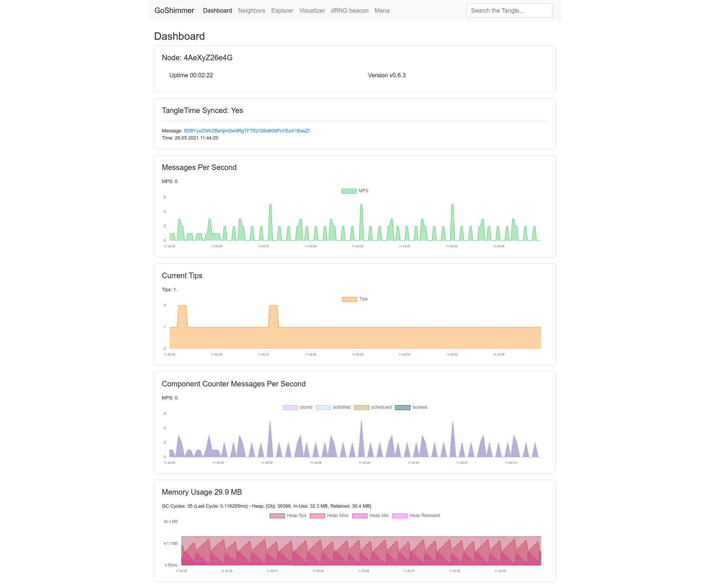710x588 pixels.
Task: Toggle the MPS legend swatch
Action: [349, 191]
